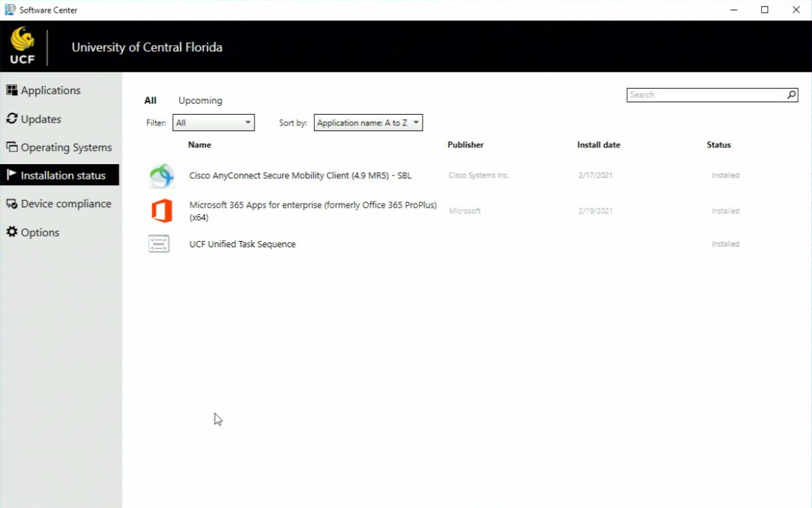
Task: Sort by the Status column header
Action: coord(719,145)
